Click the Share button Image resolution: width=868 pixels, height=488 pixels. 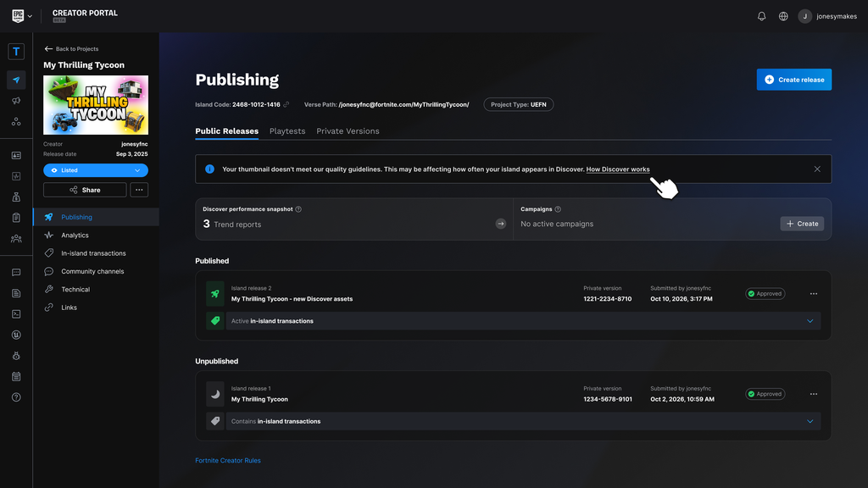coord(85,190)
